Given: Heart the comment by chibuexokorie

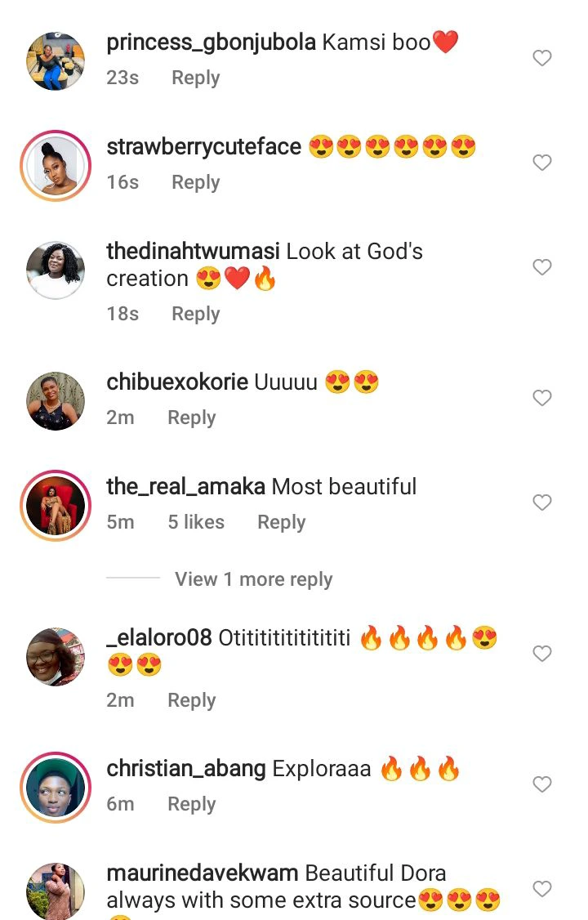Looking at the screenshot, I should point(542,398).
